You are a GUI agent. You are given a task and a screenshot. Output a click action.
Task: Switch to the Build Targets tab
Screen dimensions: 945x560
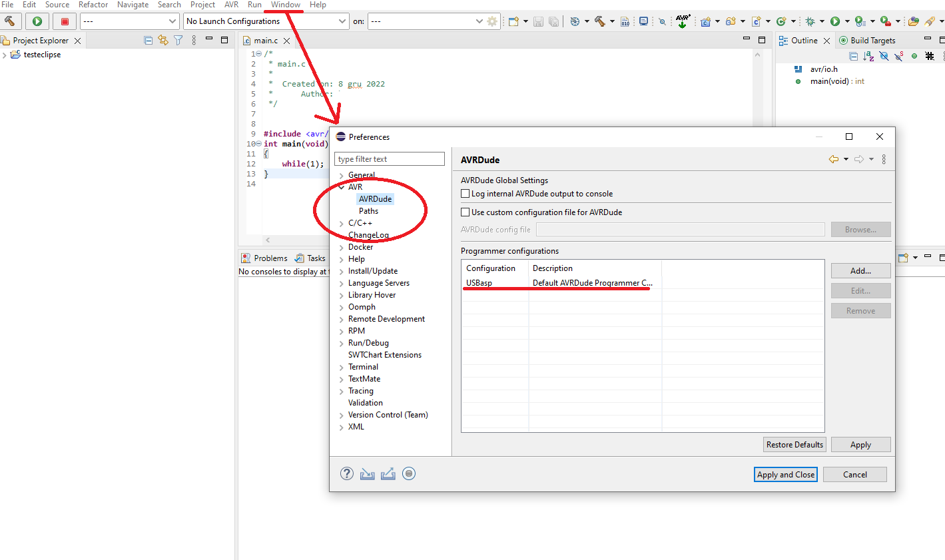[x=867, y=41]
